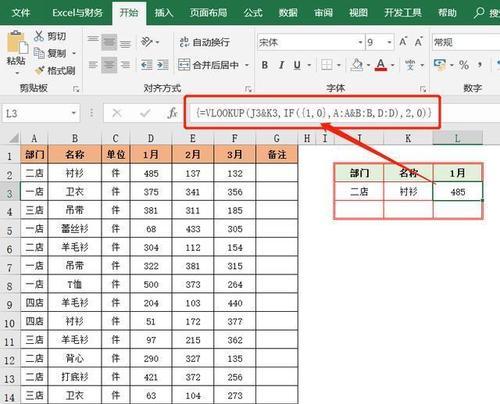The width and height of the screenshot is (500, 404).
Task: Open the font size 9 dropdown
Action: point(389,42)
